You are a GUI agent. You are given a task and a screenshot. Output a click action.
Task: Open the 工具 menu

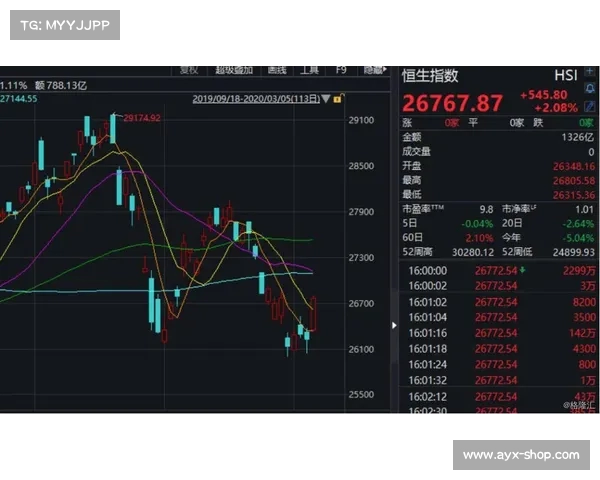310,70
